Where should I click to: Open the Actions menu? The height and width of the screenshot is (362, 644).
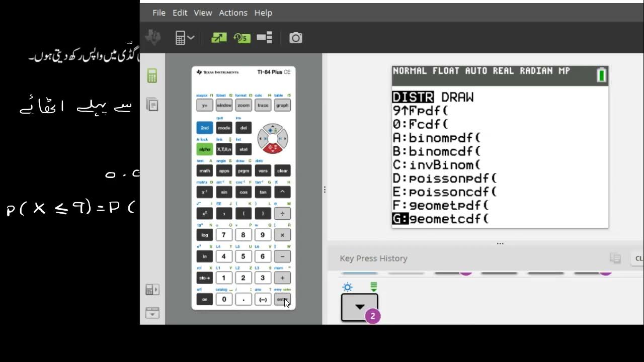click(x=233, y=13)
